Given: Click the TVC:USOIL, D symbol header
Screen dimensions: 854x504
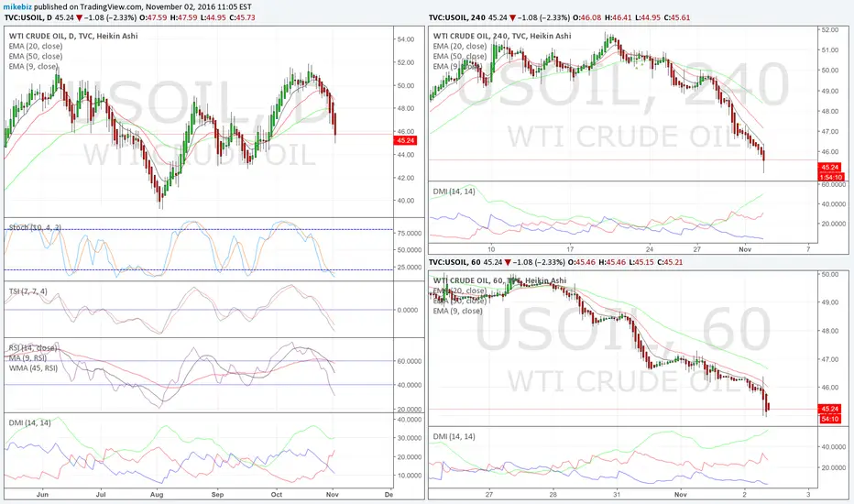Looking at the screenshot, I should point(28,17).
